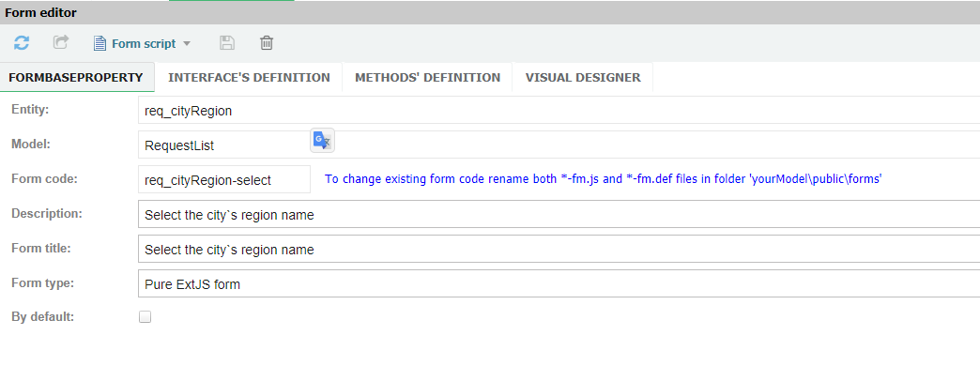Click the refresh icon in the toolbar
980x381 pixels.
click(22, 43)
